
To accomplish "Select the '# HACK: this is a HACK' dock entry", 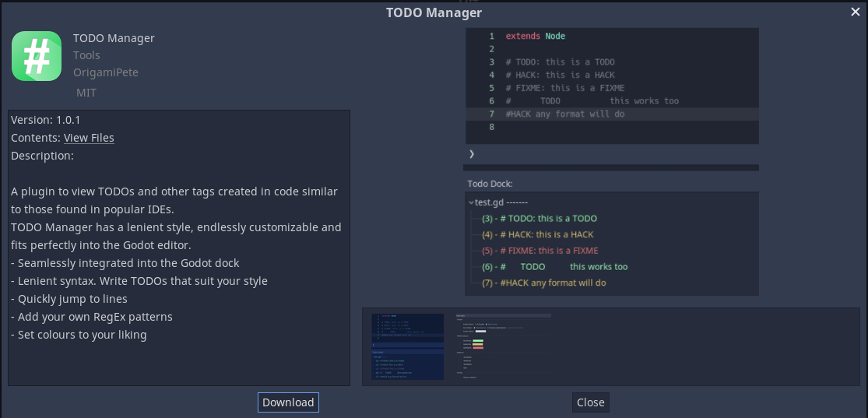I will tap(537, 234).
